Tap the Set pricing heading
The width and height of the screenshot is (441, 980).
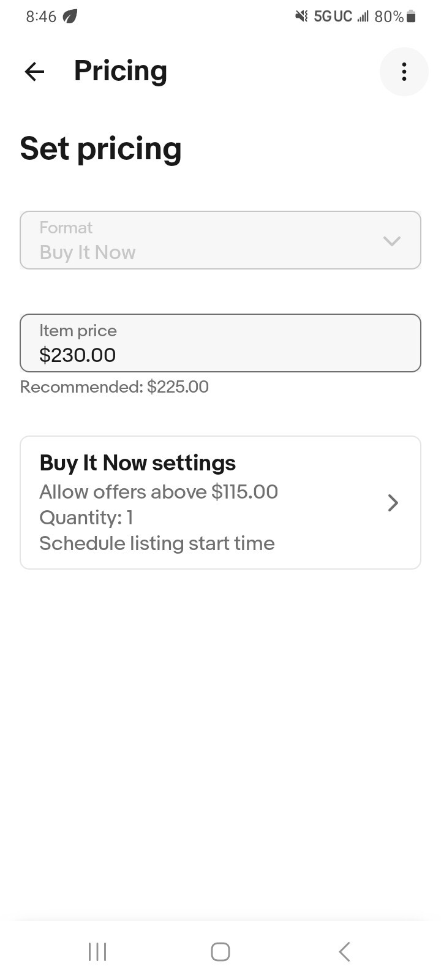[101, 149]
